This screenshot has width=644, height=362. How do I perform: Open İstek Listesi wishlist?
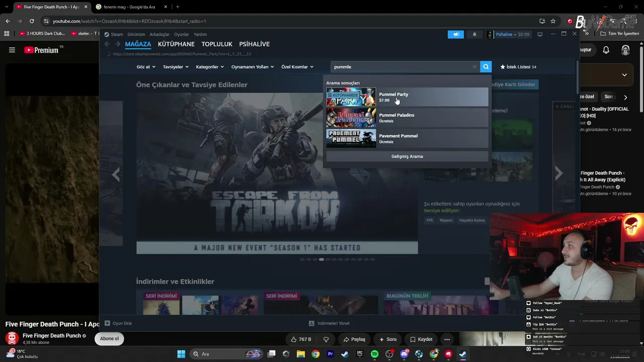(x=518, y=67)
